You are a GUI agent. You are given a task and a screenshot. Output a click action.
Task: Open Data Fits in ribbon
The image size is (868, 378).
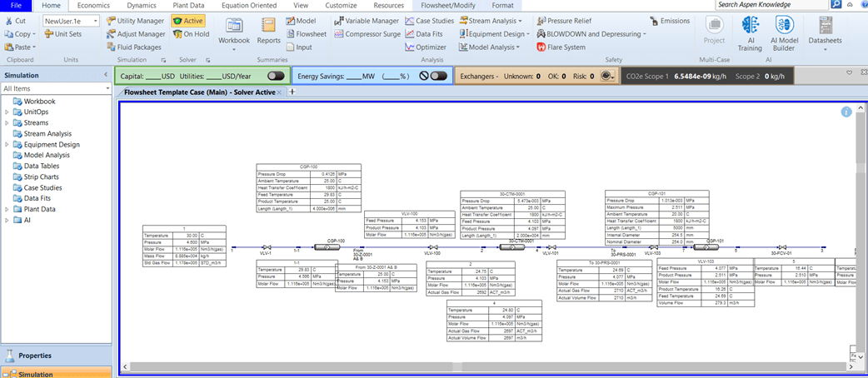(x=423, y=34)
